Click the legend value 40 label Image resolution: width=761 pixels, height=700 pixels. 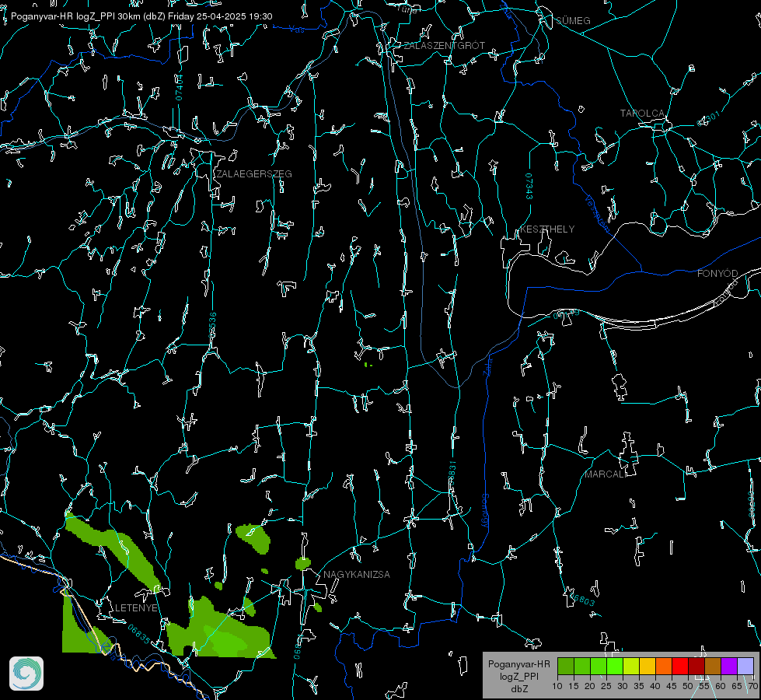click(x=655, y=687)
